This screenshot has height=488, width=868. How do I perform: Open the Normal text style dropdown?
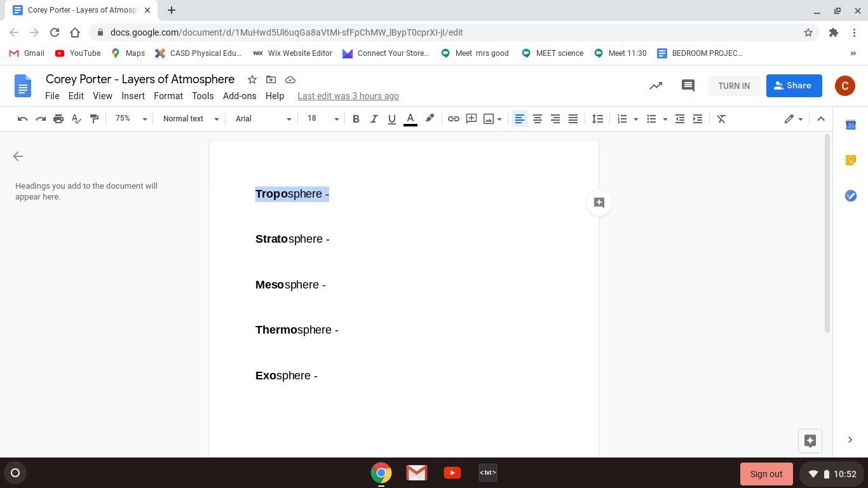click(x=191, y=119)
